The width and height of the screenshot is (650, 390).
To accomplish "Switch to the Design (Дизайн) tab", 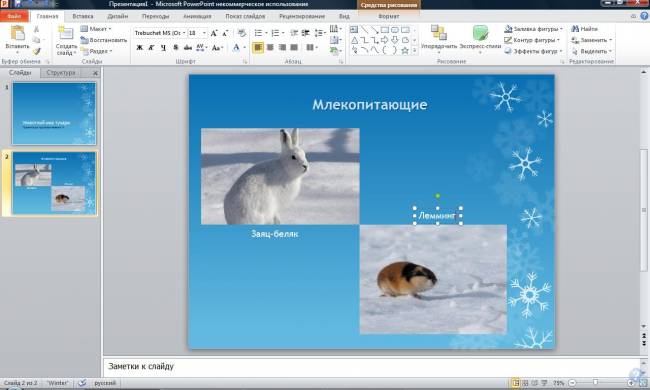I will coord(118,16).
